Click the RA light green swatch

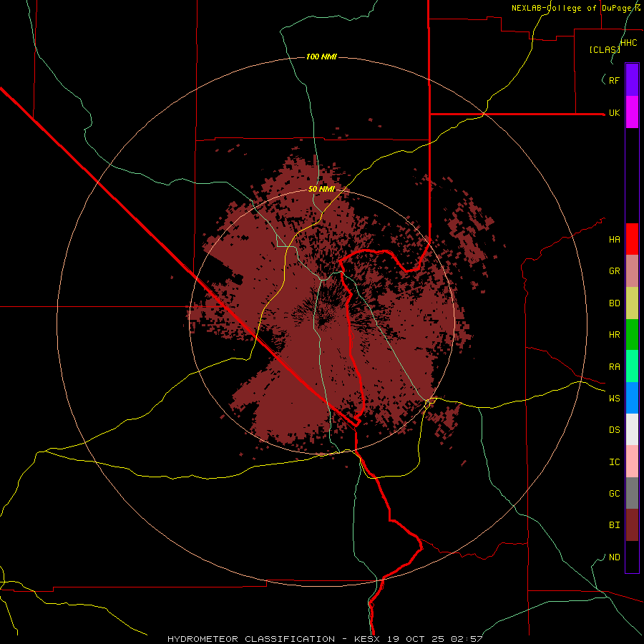click(632, 366)
